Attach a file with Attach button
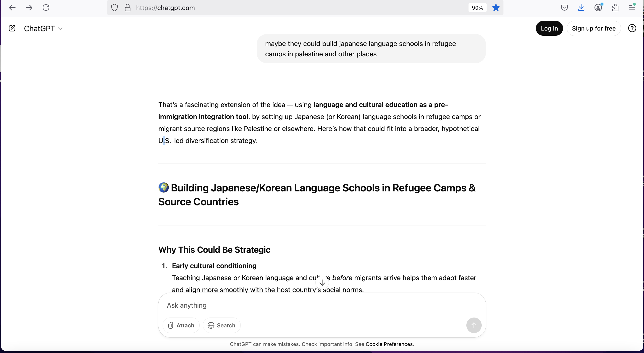 [x=181, y=325]
